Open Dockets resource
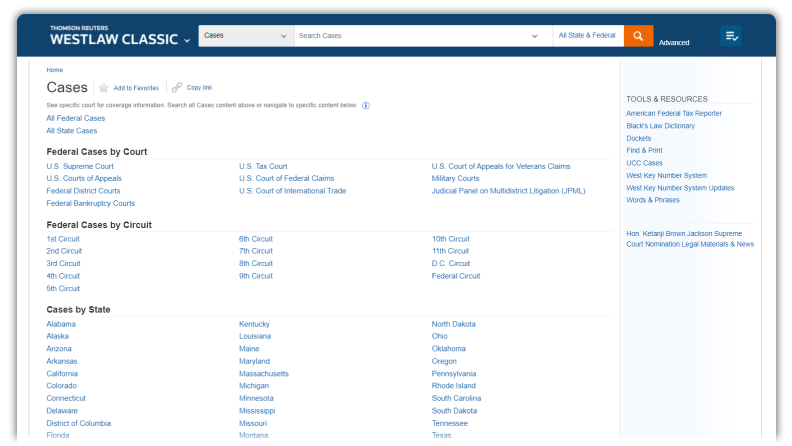 (x=639, y=138)
